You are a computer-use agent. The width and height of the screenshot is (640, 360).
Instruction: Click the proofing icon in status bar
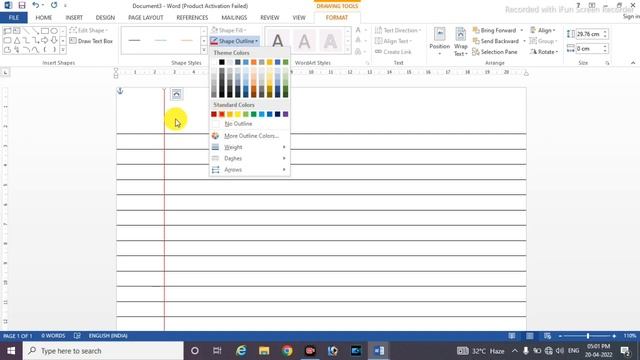(77, 336)
